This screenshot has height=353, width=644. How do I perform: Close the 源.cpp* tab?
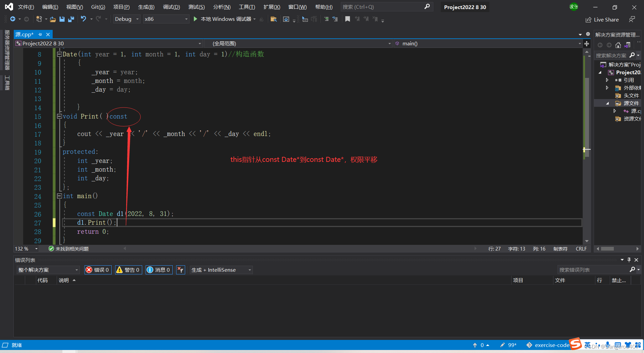48,34
